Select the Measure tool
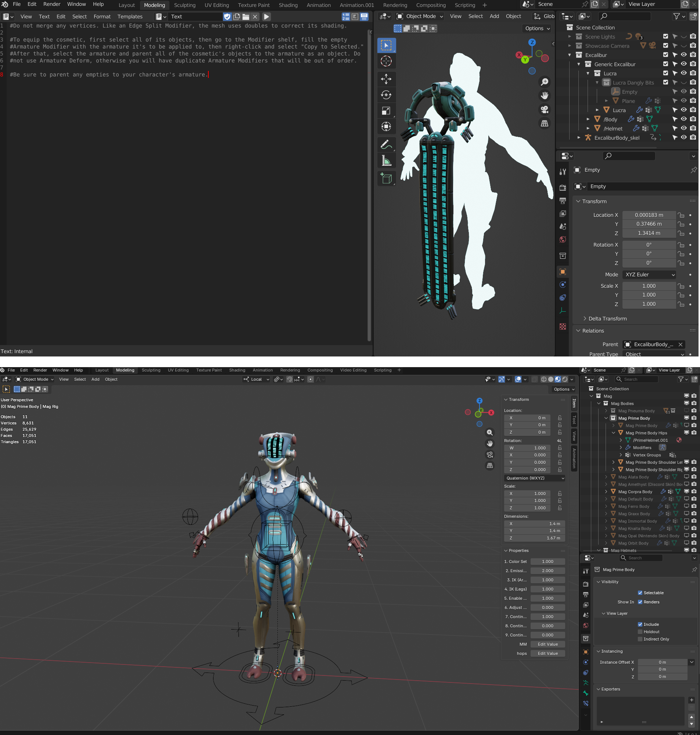The width and height of the screenshot is (700, 735). pos(386,161)
